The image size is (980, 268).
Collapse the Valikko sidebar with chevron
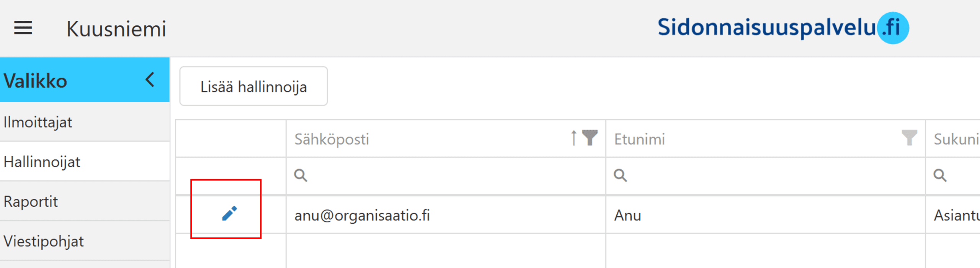point(150,80)
